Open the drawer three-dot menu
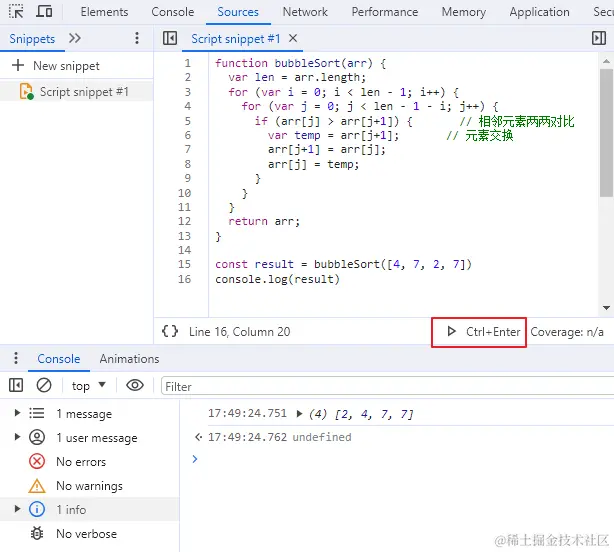614x552 pixels. [16, 358]
